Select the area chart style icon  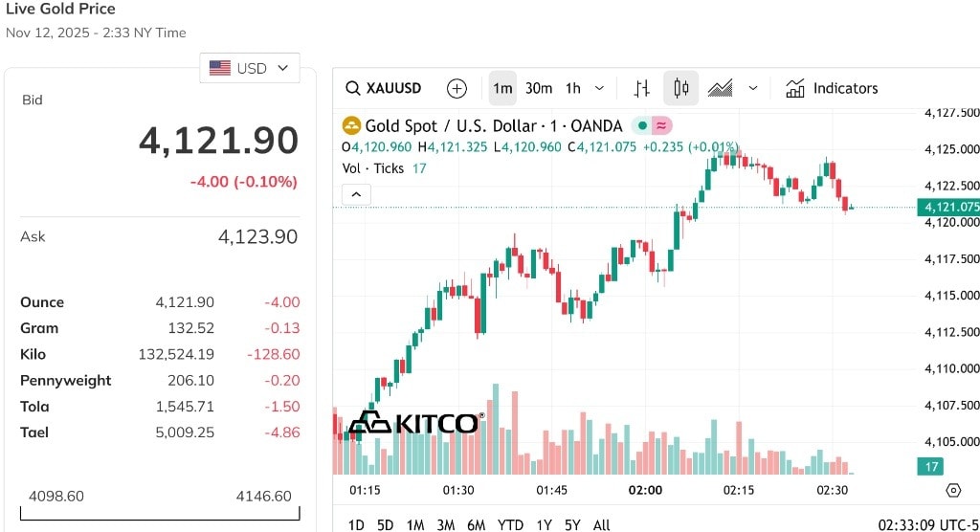(720, 88)
